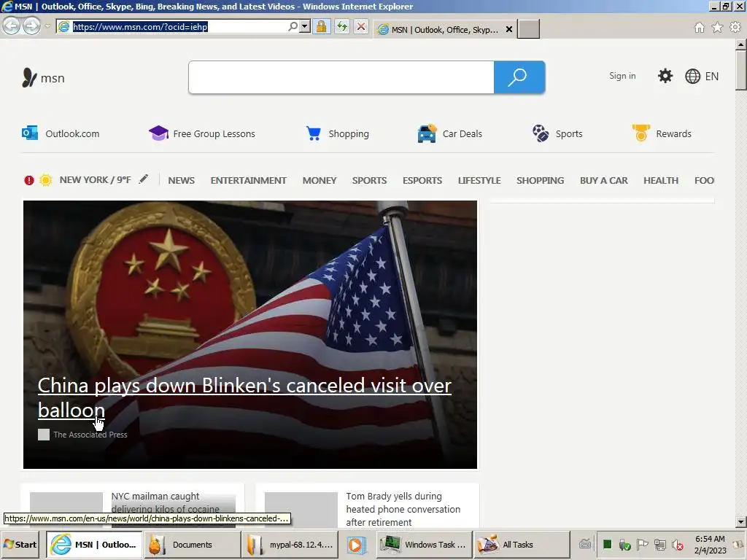Switch to the Documents taskbar window
Viewport: 747px width, 560px height.
192,545
